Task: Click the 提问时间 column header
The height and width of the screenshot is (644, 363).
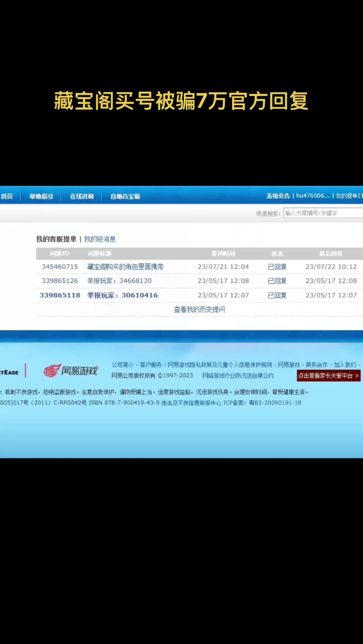Action: point(223,254)
